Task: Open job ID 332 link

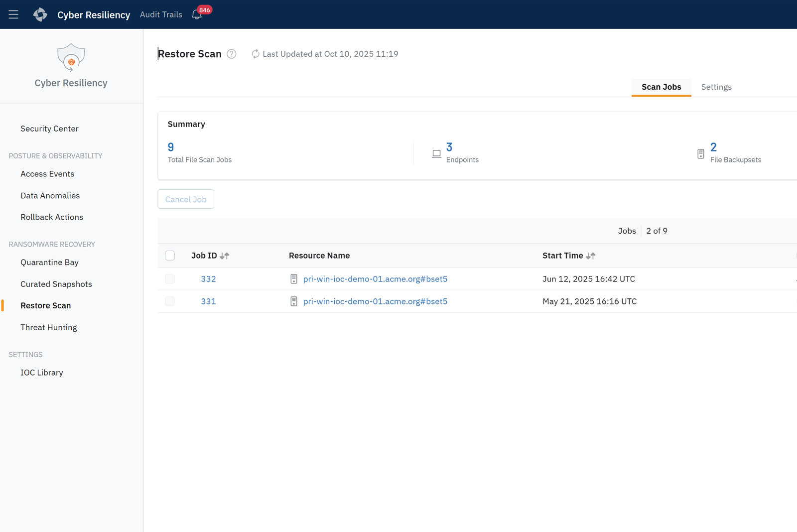Action: [208, 279]
